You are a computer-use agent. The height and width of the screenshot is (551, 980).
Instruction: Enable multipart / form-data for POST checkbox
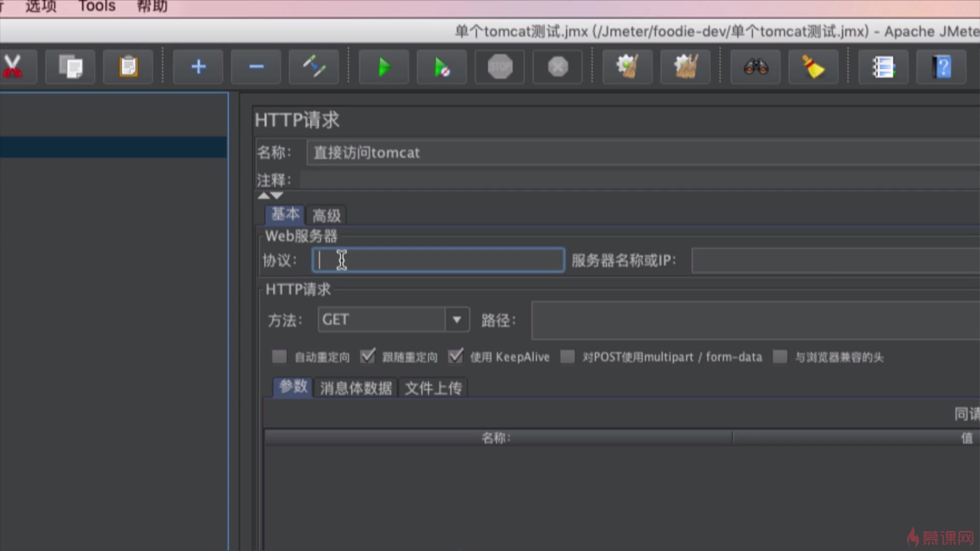coord(568,357)
